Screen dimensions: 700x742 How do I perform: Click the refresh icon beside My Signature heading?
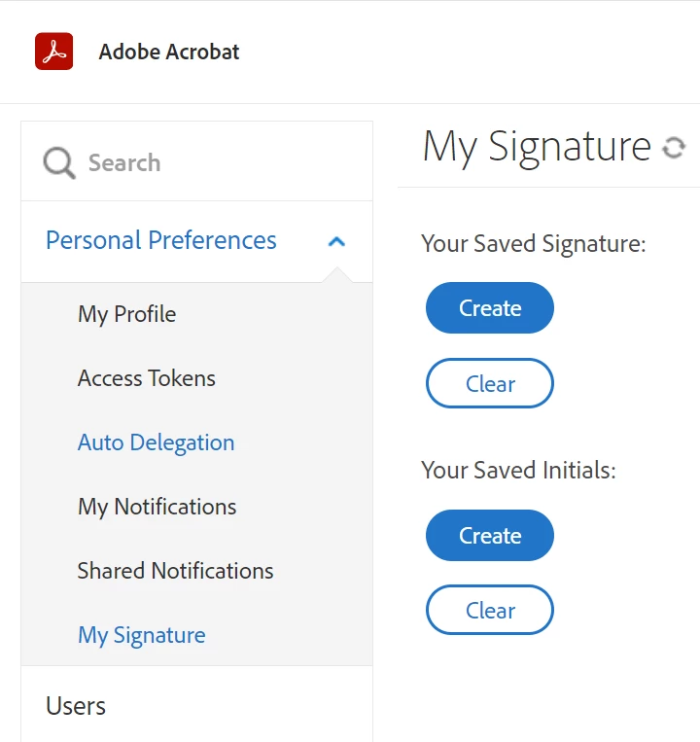[x=673, y=148]
